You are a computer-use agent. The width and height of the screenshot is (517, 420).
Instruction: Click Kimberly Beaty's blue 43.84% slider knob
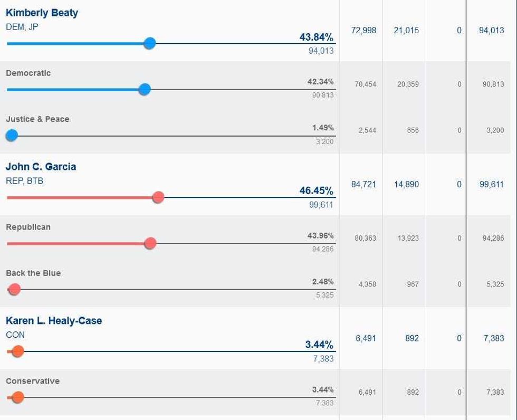[x=150, y=43]
